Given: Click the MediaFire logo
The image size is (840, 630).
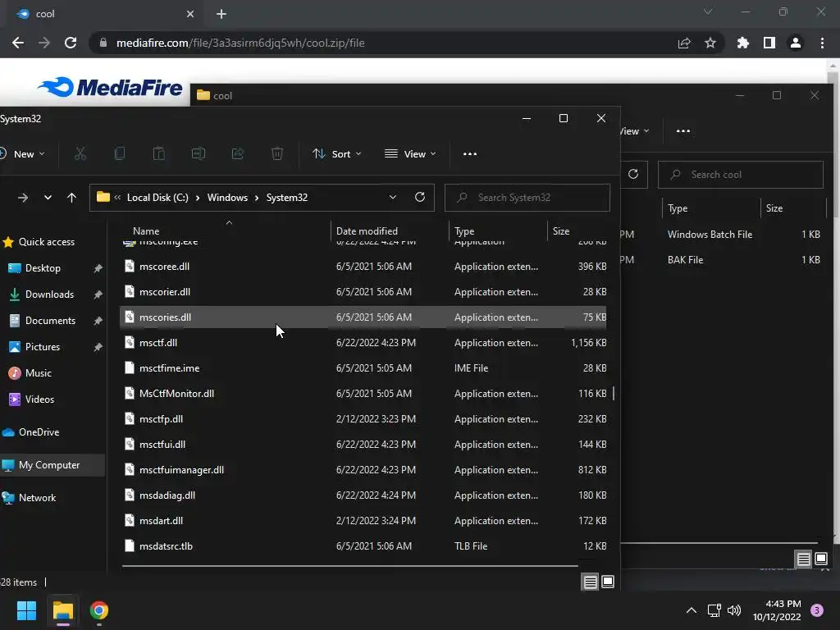Looking at the screenshot, I should click(110, 87).
